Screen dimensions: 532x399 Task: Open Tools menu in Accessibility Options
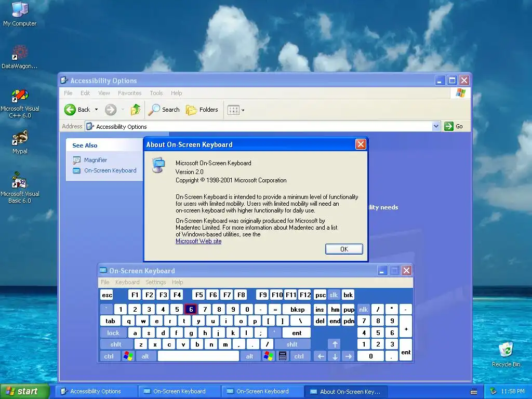click(156, 93)
